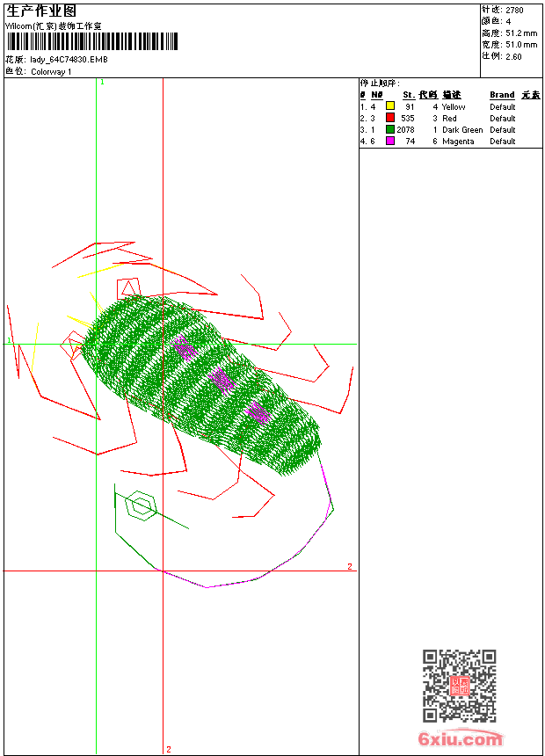Click the yellow color swatch in stop sequence
Image resolution: width=545 pixels, height=756 pixels.
pos(390,106)
